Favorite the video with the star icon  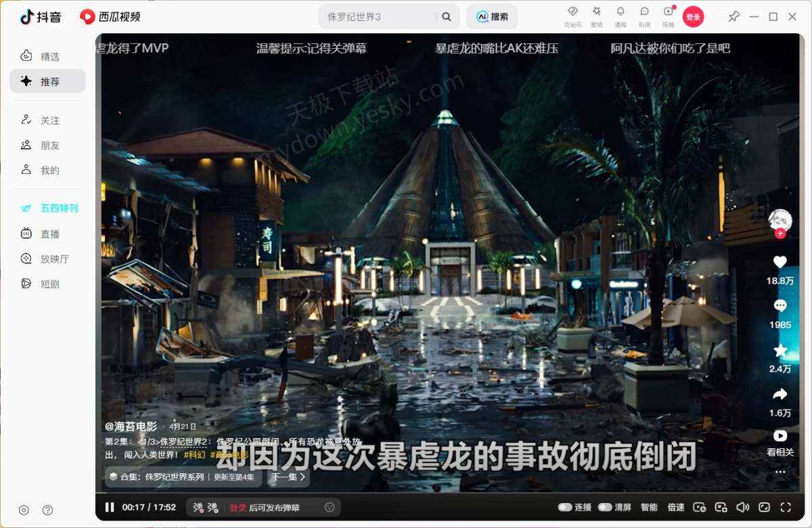tap(780, 350)
